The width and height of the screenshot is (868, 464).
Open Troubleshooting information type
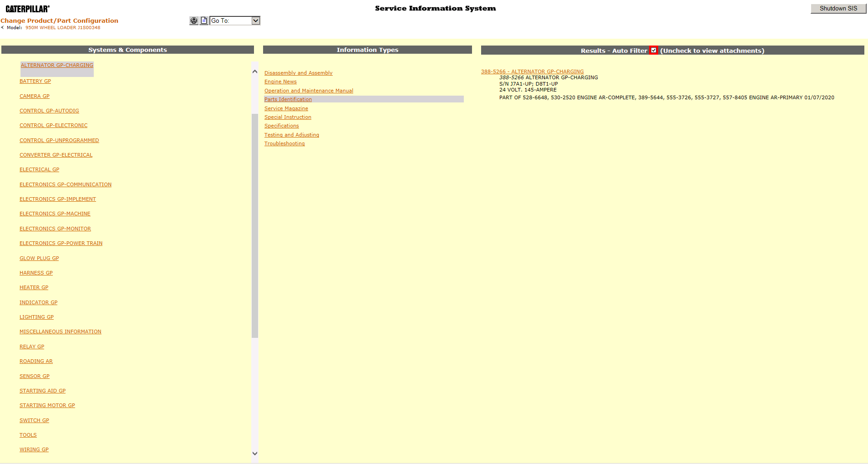click(284, 143)
